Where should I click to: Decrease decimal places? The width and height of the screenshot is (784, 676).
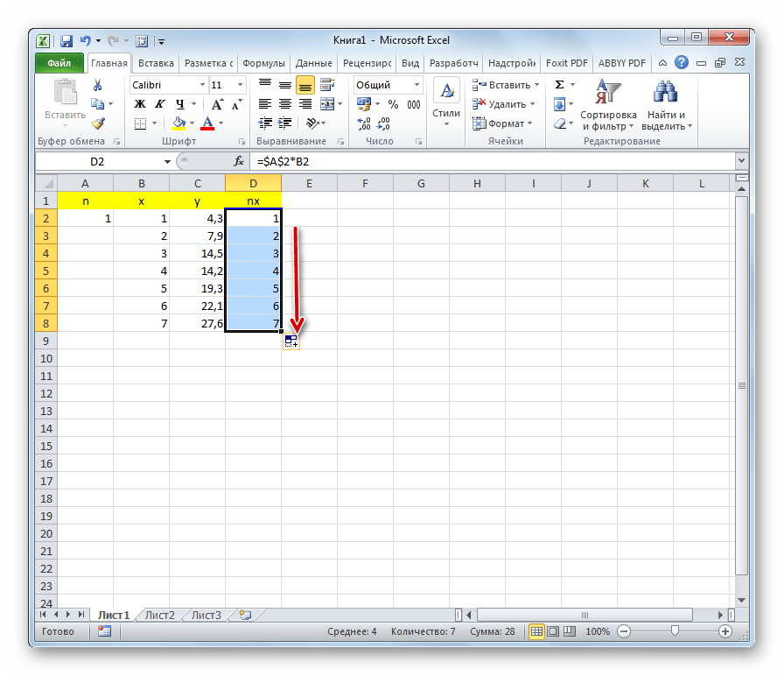click(383, 123)
